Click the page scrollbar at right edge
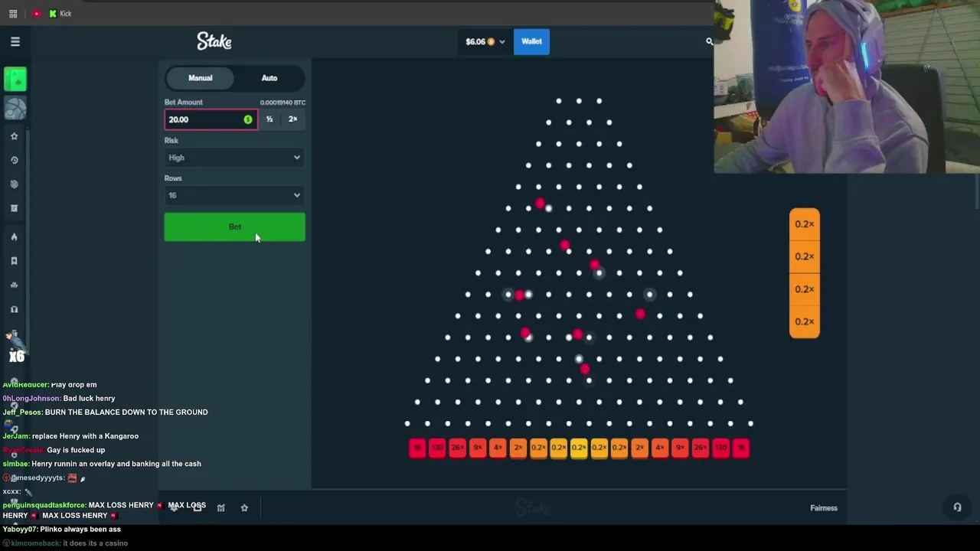 (977, 191)
